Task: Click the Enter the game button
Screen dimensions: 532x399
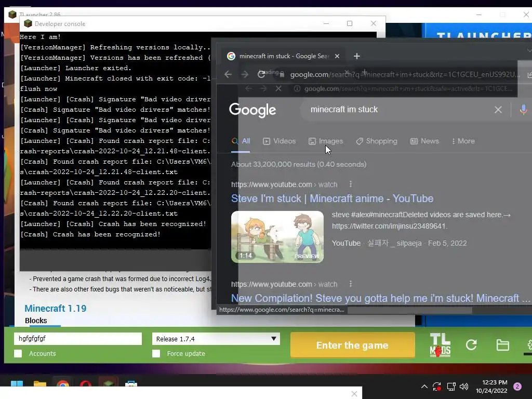Action: click(353, 345)
